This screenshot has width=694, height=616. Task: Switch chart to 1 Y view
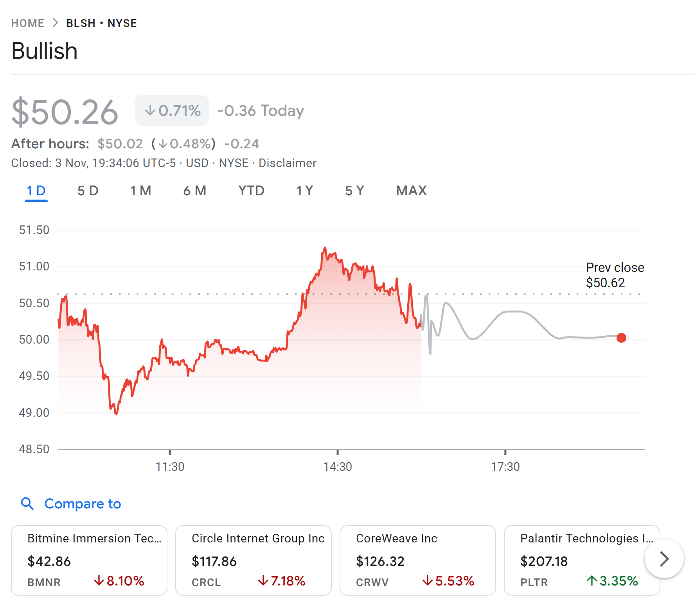pyautogui.click(x=304, y=191)
